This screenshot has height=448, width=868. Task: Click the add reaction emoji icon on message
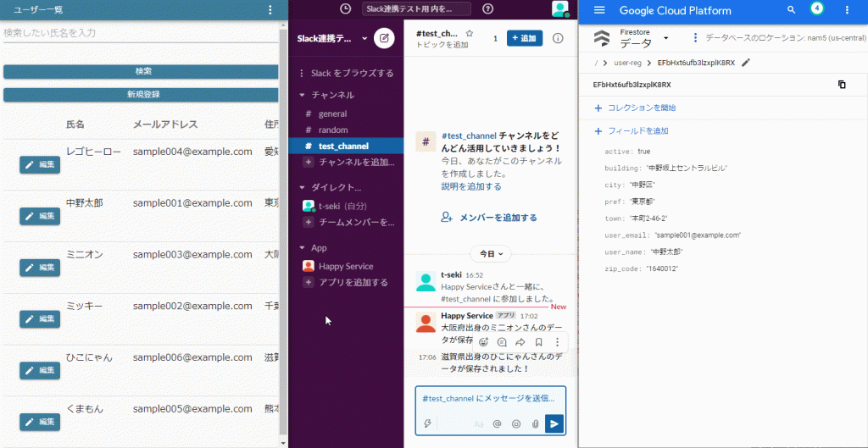pos(484,342)
